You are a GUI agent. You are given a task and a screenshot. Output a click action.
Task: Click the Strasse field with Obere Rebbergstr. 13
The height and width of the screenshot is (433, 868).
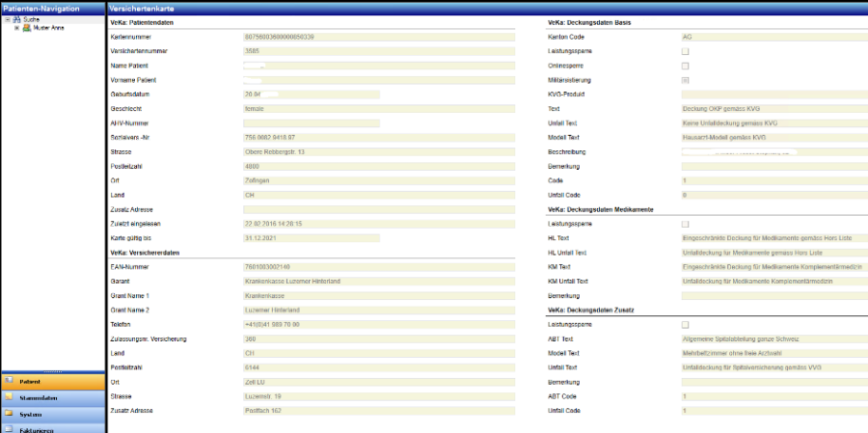(379, 152)
